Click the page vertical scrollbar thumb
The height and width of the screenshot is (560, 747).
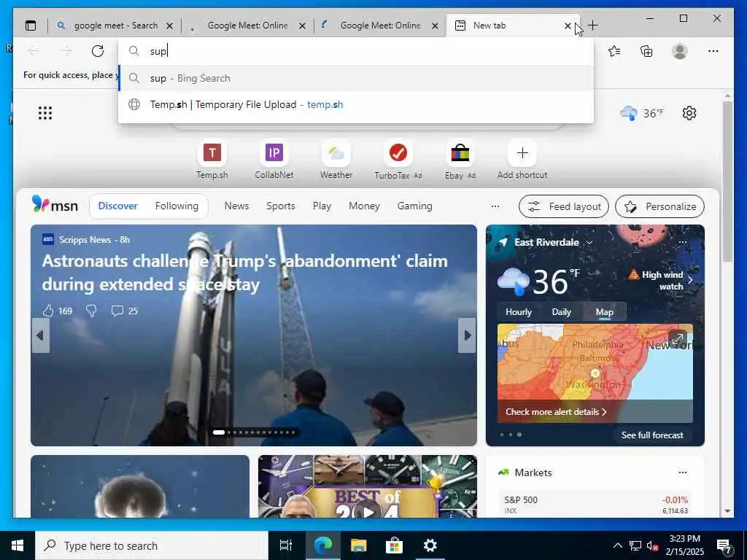click(x=727, y=181)
